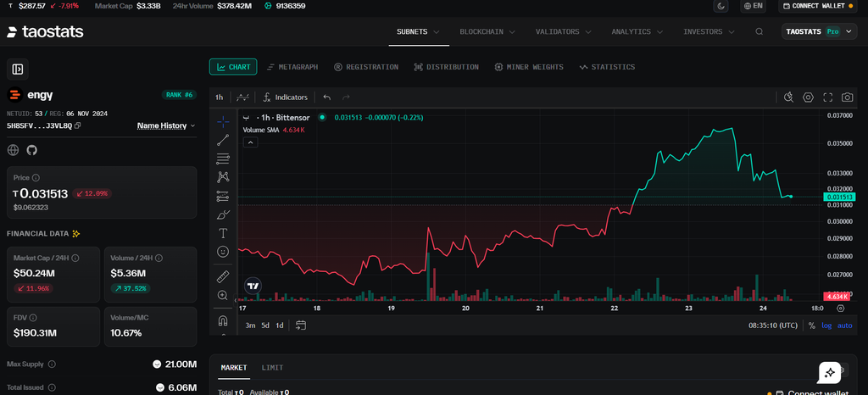Viewport: 868px width, 395px height.
Task: Switch to the Metagraph tab
Action: coord(292,67)
